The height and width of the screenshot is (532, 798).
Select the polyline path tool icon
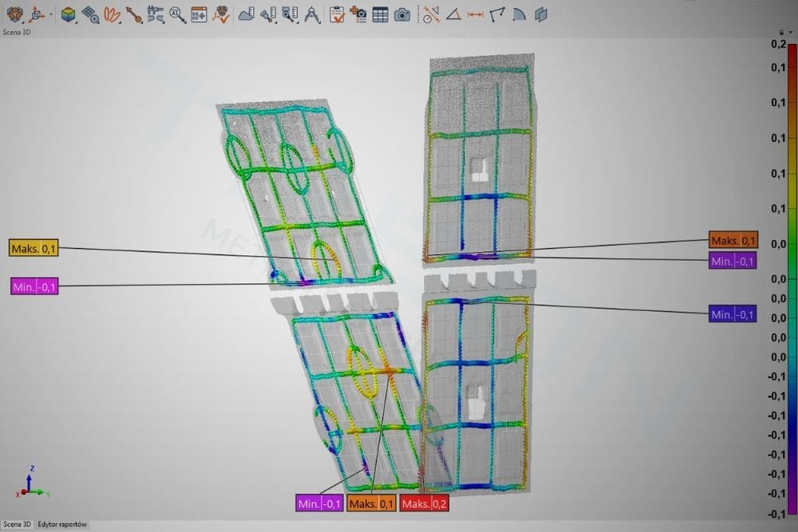click(498, 14)
